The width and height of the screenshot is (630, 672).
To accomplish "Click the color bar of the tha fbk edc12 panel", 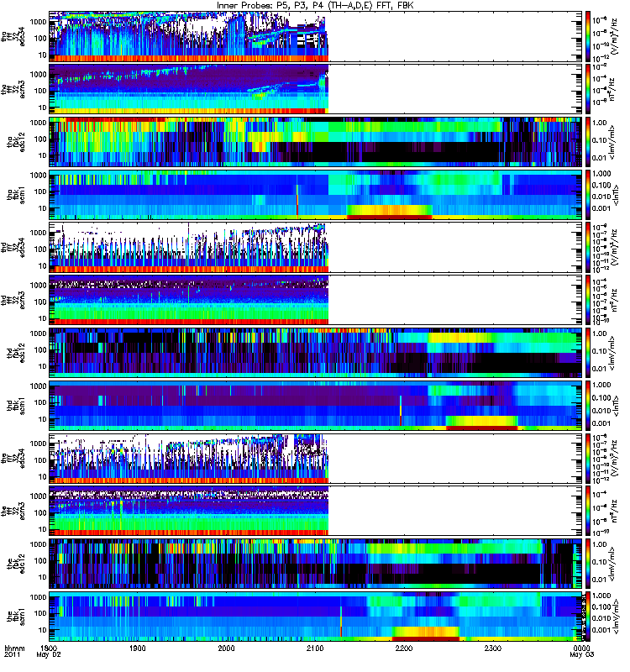I will (x=587, y=142).
